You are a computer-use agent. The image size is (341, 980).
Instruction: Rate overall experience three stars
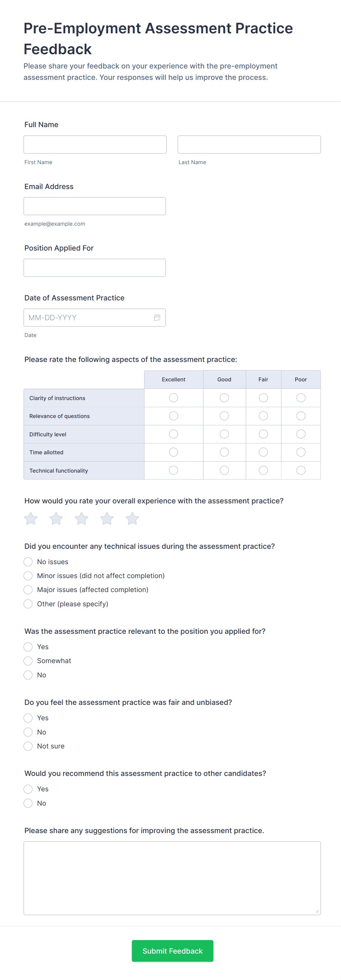pos(81,518)
